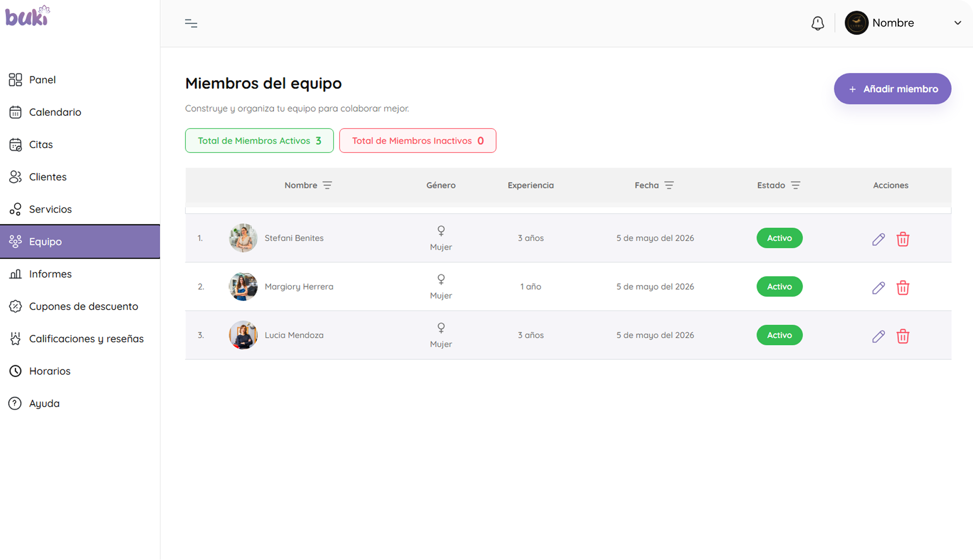Edit Stefani Benites with the pencil icon
Viewport: 973px width, 560px height.
[x=878, y=239]
